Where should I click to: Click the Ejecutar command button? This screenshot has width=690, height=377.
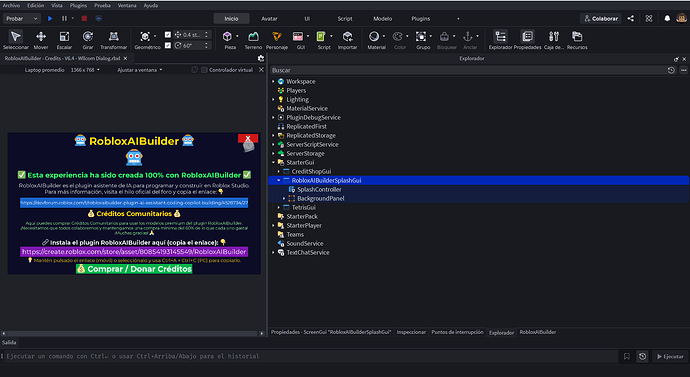670,356
